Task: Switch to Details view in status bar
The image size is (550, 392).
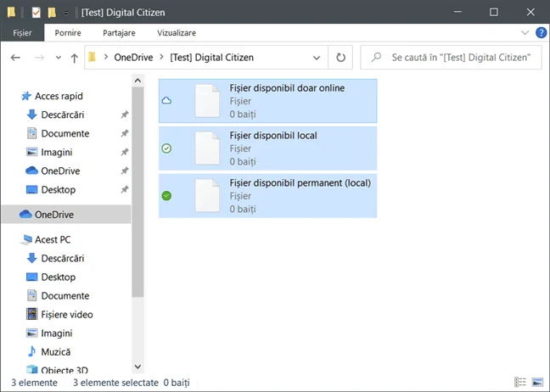Action: pos(520,382)
